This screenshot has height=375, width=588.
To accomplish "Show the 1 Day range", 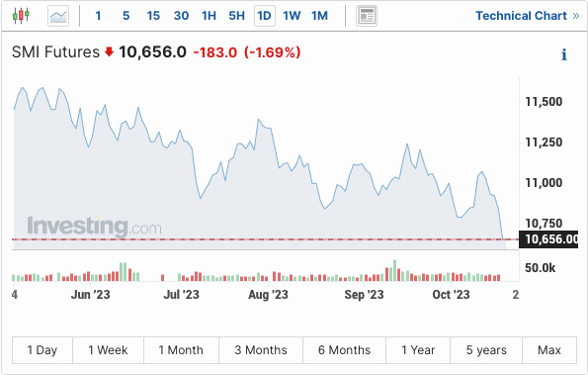I will [x=42, y=350].
